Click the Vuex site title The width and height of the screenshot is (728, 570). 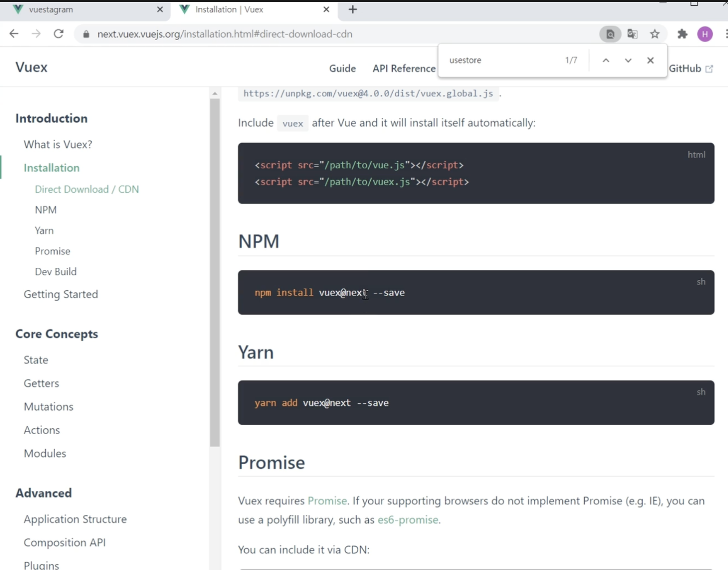pyautogui.click(x=31, y=67)
